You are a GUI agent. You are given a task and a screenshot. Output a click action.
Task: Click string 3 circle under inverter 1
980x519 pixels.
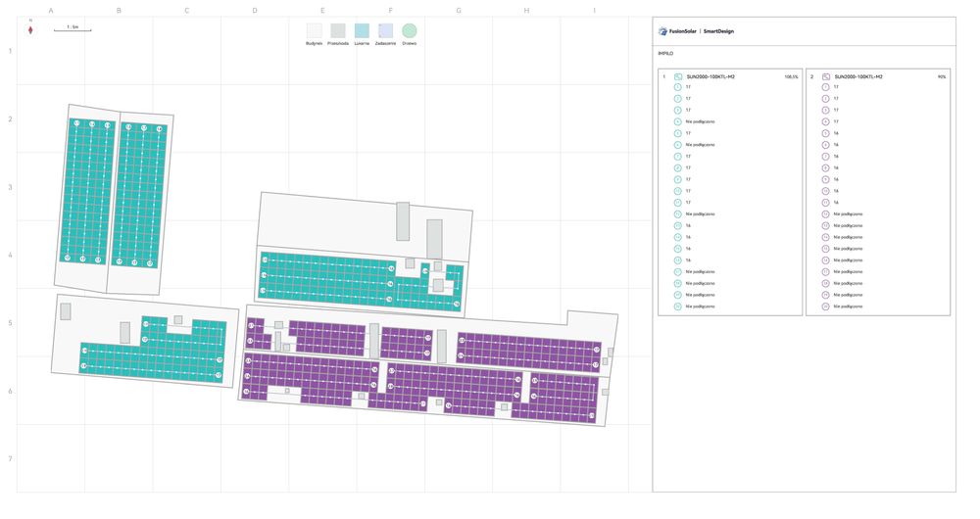tap(677, 111)
